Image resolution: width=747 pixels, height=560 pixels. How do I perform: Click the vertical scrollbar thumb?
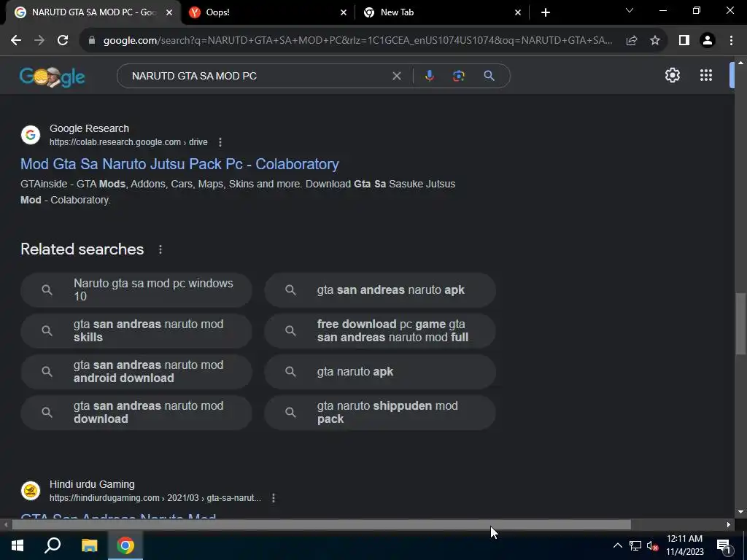(740, 324)
